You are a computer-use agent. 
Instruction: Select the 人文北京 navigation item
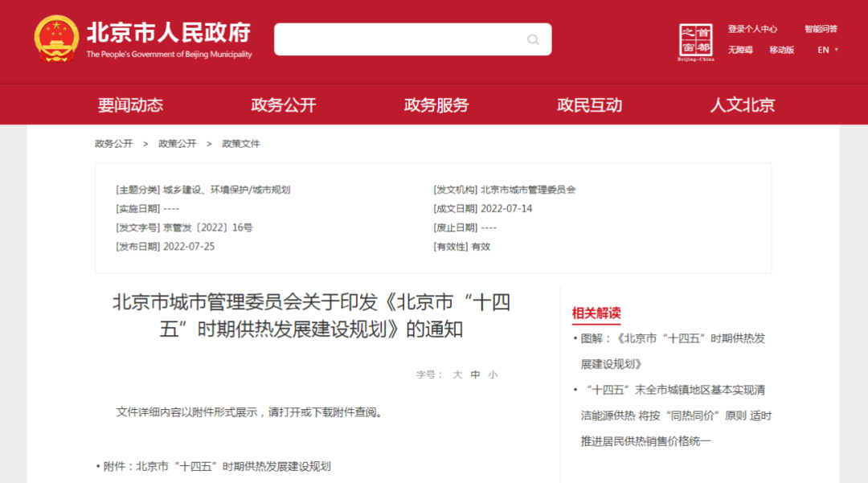click(740, 104)
